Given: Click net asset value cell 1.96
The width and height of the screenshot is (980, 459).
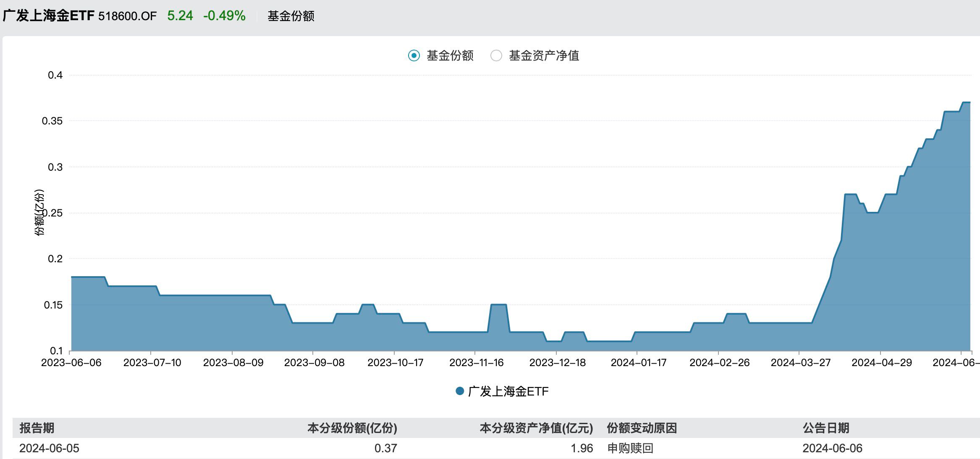Looking at the screenshot, I should [x=582, y=448].
